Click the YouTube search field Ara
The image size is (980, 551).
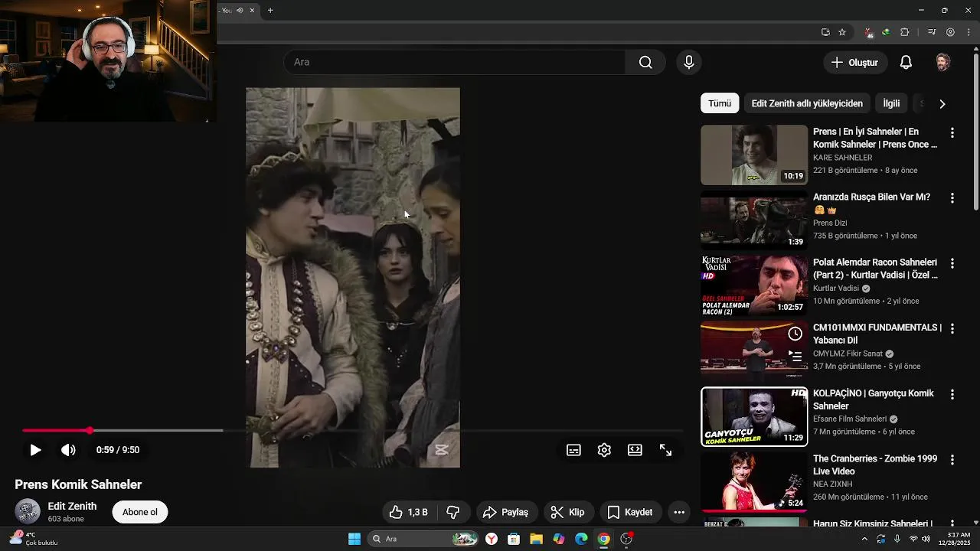tap(455, 62)
